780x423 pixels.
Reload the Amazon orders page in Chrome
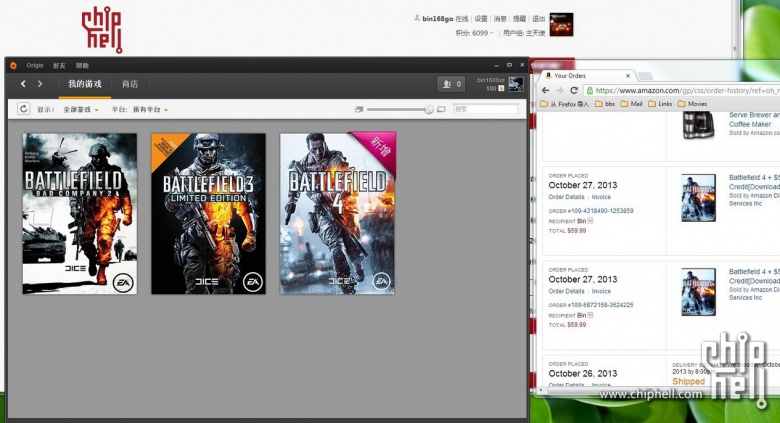[x=574, y=90]
